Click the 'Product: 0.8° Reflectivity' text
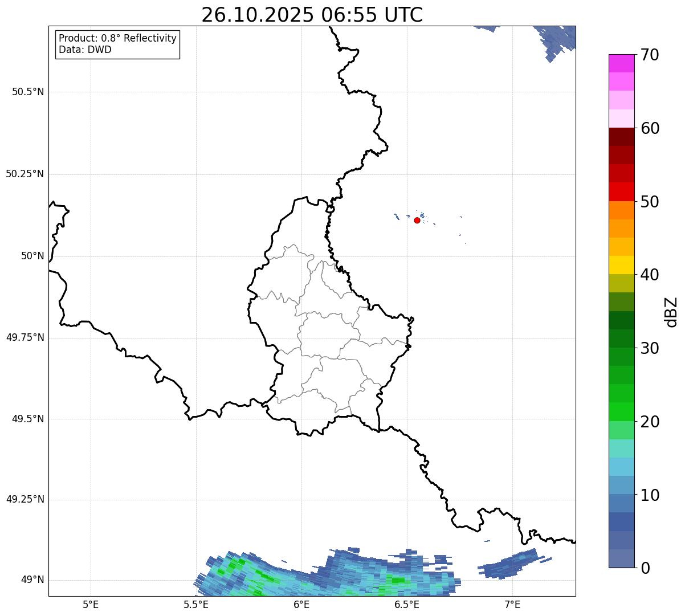 click(118, 38)
